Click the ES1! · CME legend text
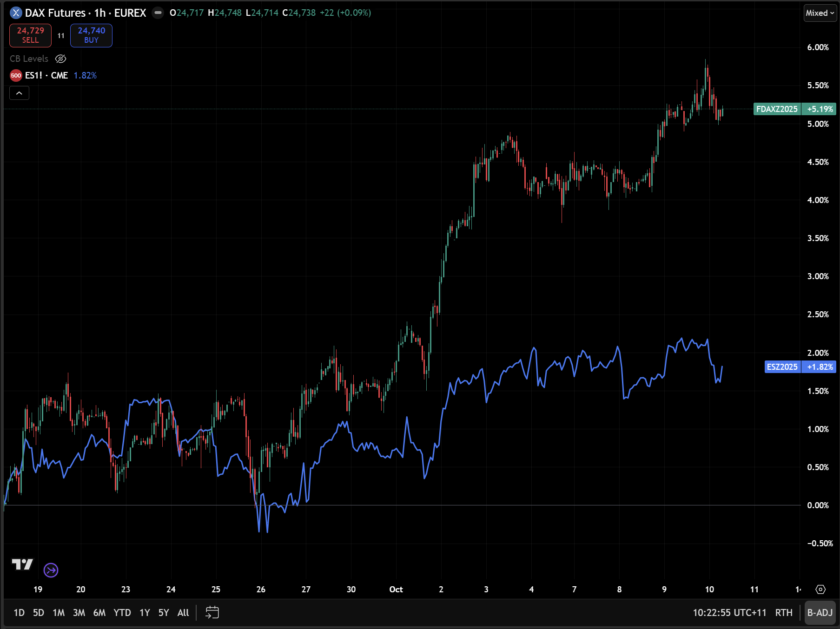Viewport: 840px width, 629px height. coord(46,75)
